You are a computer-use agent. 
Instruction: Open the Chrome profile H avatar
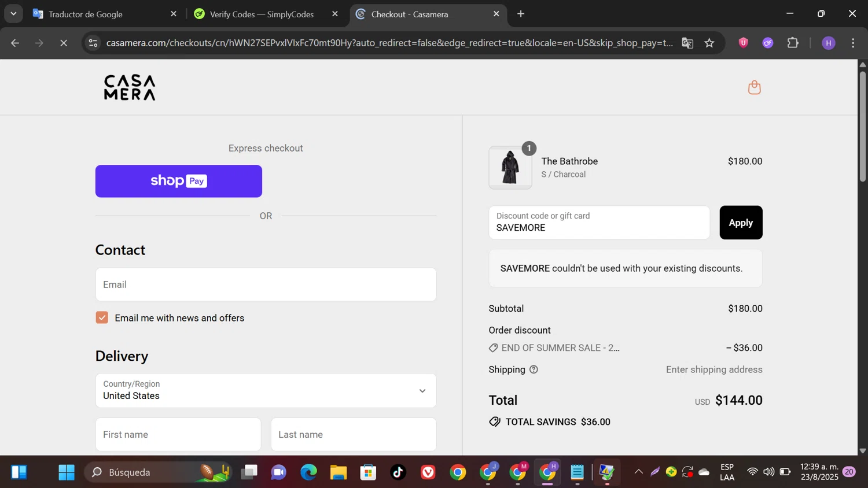tap(829, 43)
